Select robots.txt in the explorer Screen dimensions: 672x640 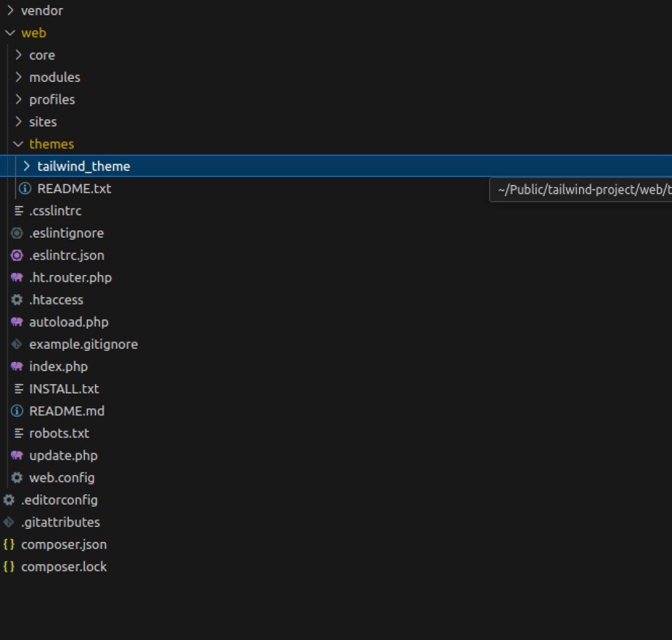[x=60, y=433]
